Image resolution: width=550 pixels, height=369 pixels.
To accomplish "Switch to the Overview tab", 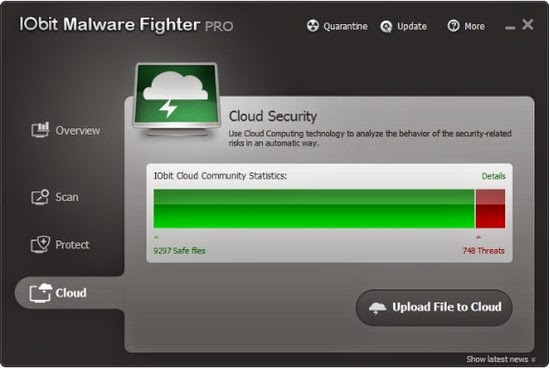I will [78, 130].
